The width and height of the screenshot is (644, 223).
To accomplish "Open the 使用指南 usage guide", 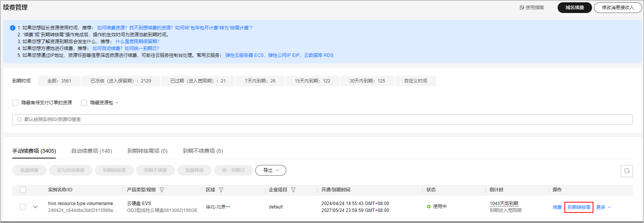I will click(x=532, y=8).
